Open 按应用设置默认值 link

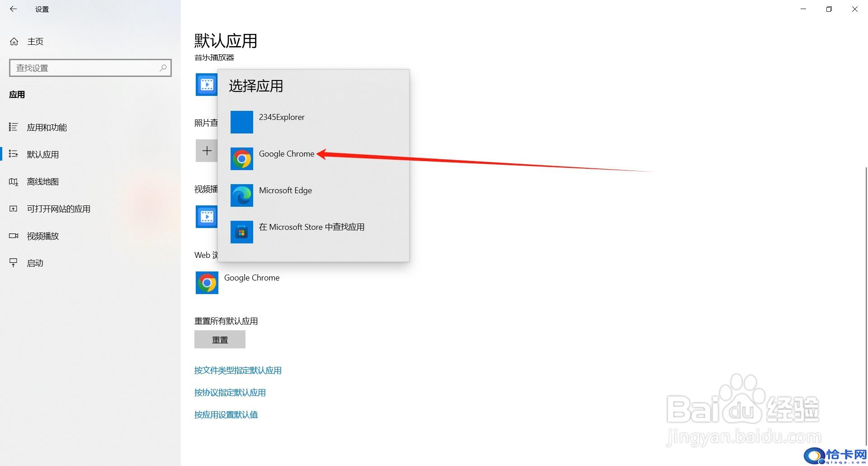[226, 415]
